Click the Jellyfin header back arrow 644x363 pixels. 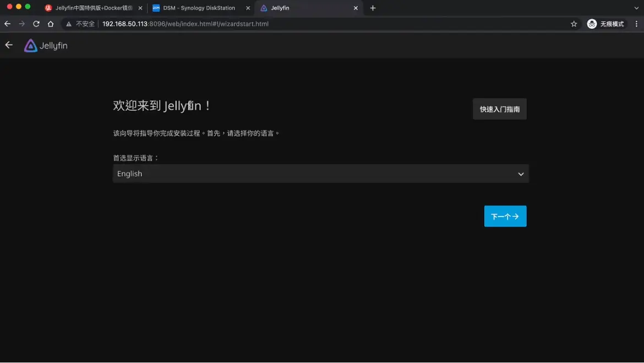pos(9,45)
